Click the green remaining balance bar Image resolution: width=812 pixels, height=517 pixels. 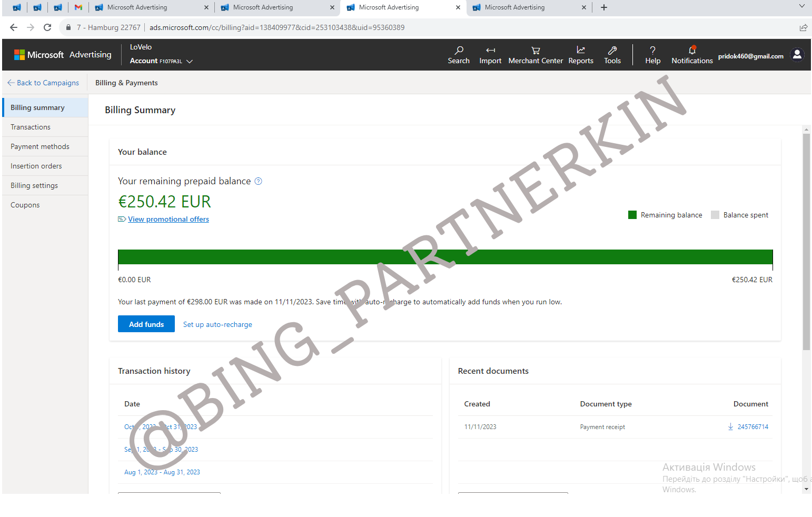(445, 257)
